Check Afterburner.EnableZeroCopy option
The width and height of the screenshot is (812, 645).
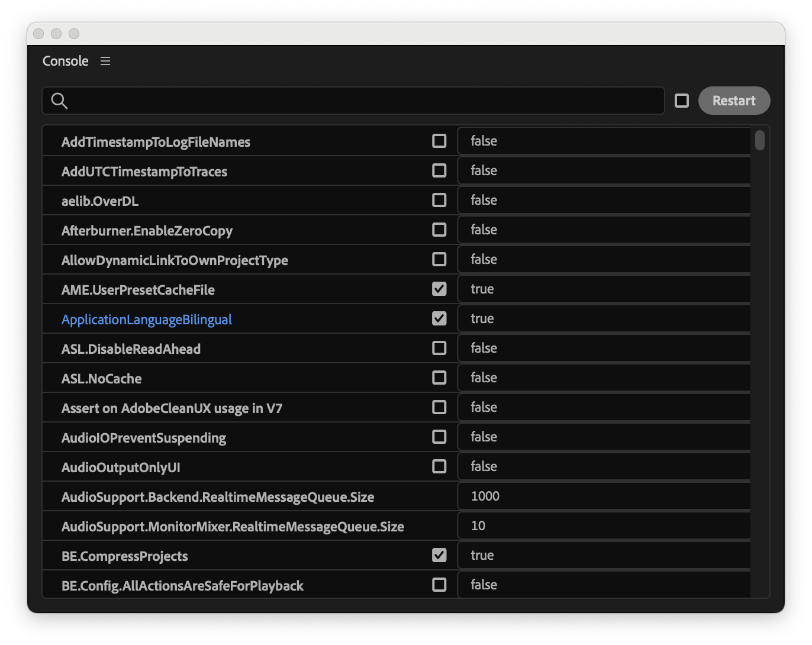pos(439,230)
